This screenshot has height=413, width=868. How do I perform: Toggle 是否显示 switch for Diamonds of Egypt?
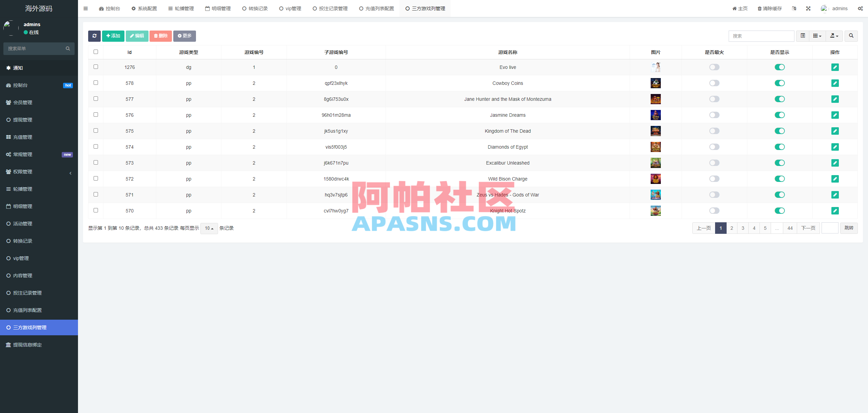(780, 147)
